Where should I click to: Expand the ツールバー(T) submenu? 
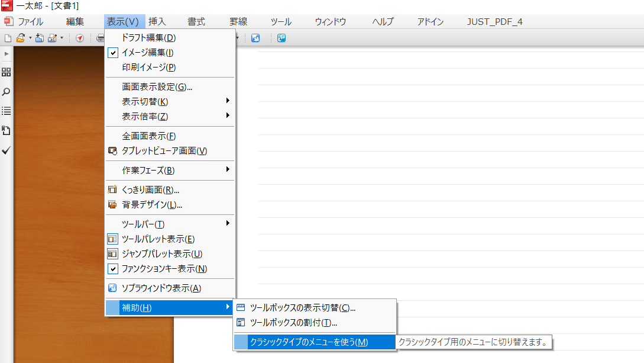click(x=170, y=224)
